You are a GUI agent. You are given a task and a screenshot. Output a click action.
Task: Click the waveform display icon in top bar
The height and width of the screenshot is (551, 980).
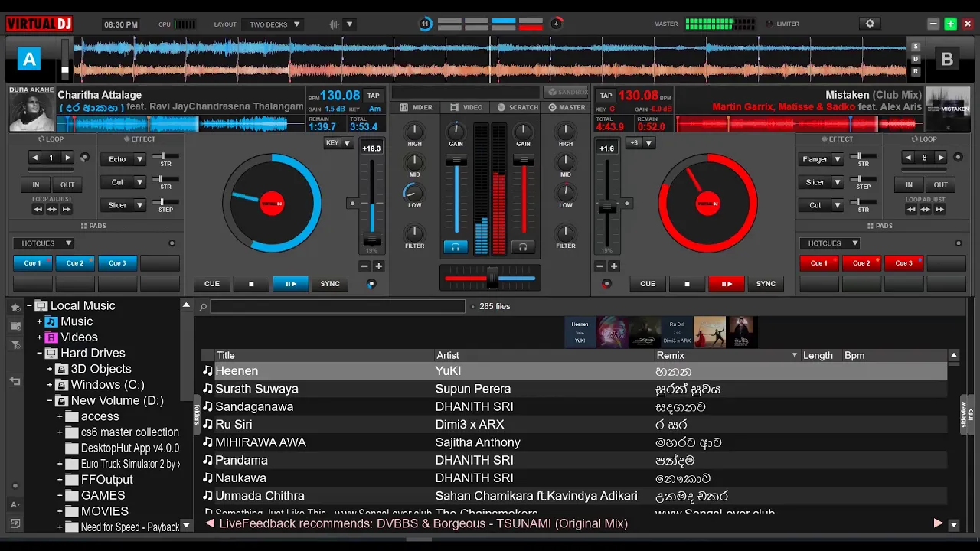[x=335, y=24]
